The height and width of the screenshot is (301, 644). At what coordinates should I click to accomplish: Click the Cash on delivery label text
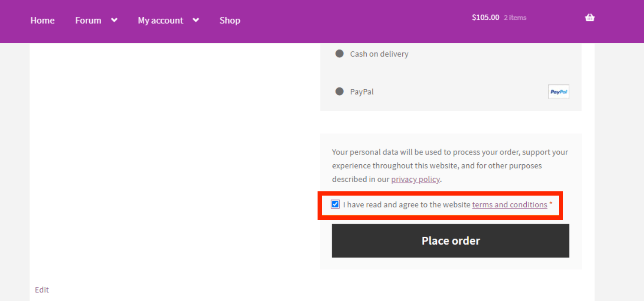(379, 54)
